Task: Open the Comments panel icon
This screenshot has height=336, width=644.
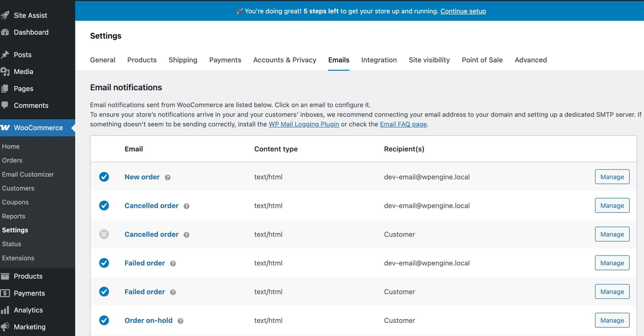Action: 6,105
